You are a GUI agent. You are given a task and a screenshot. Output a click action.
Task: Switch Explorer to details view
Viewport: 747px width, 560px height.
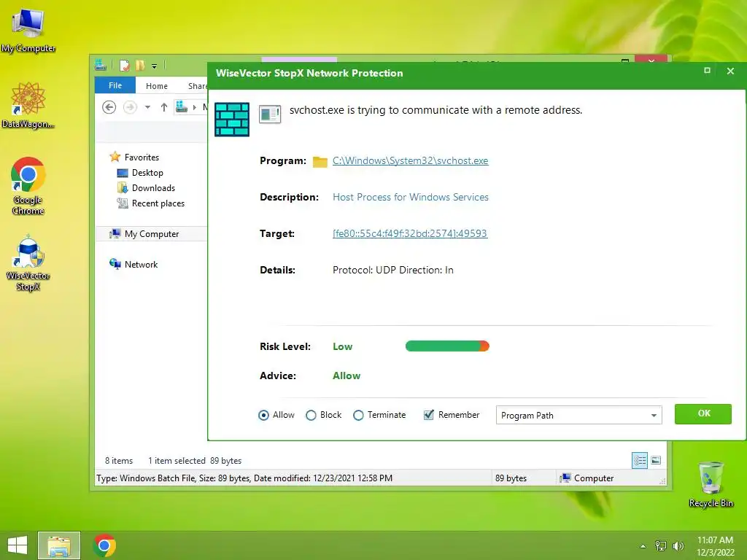[639, 460]
